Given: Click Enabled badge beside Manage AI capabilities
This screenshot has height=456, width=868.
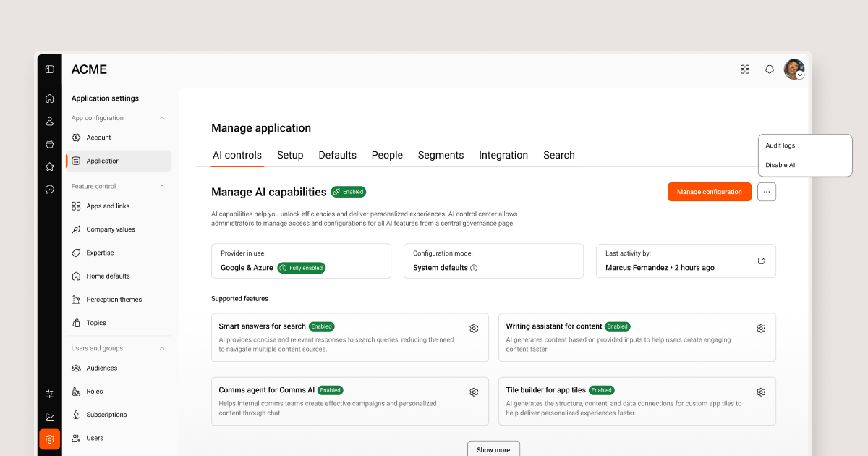Looking at the screenshot, I should tap(349, 192).
